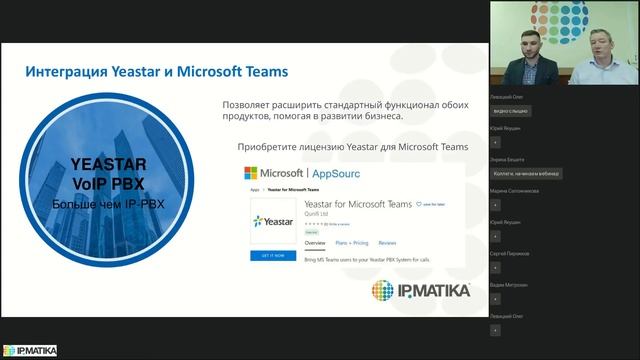Click the AppSource link in the header

coord(336,173)
